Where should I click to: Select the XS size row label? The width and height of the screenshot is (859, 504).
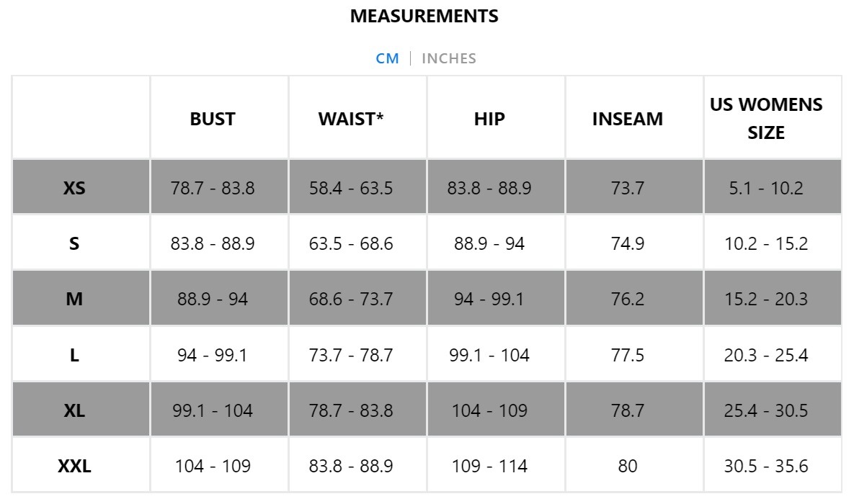pos(74,188)
